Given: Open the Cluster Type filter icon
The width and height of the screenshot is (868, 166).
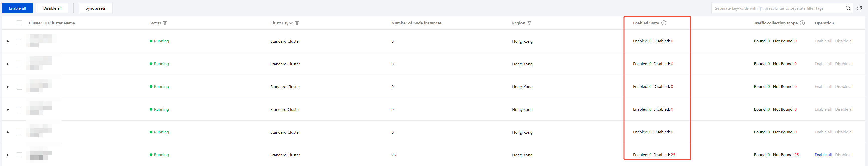Looking at the screenshot, I should [x=297, y=23].
